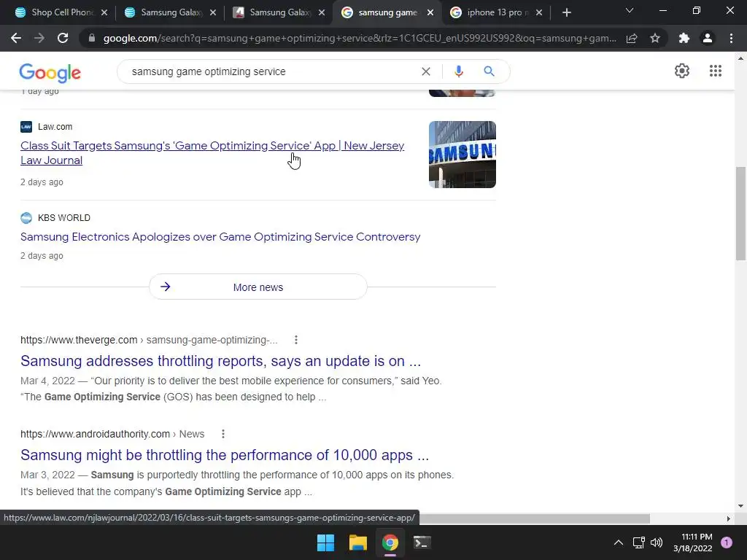The image size is (747, 560).
Task: Click the forward navigation arrow
Action: (39, 38)
